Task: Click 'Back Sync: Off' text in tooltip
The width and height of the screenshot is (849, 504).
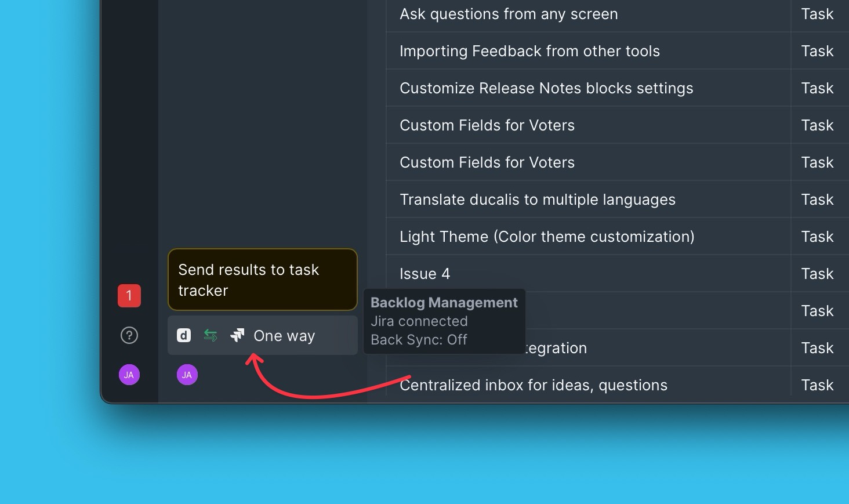Action: [x=419, y=340]
